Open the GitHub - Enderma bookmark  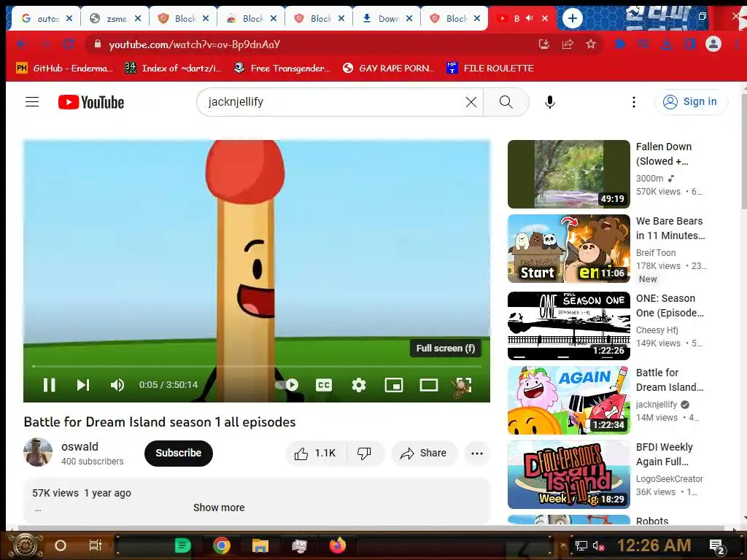pos(64,68)
